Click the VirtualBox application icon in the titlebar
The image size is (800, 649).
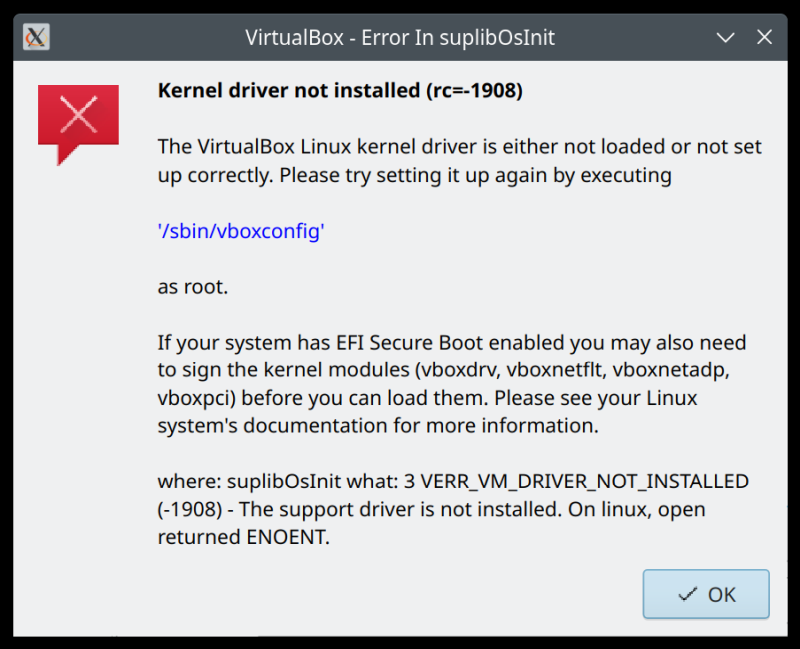[35, 36]
